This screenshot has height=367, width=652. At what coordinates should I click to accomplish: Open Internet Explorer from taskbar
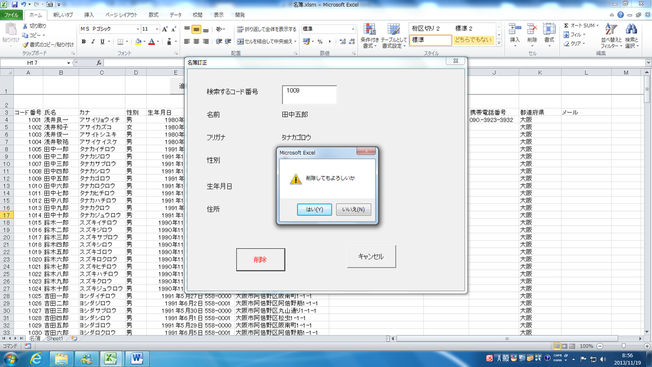coord(37,359)
